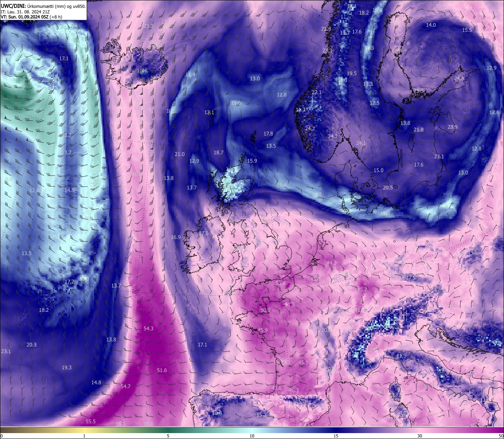This screenshot has width=504, height=439.
Task: Select the 44.3 value over the Netherlands
Action: click(332, 263)
